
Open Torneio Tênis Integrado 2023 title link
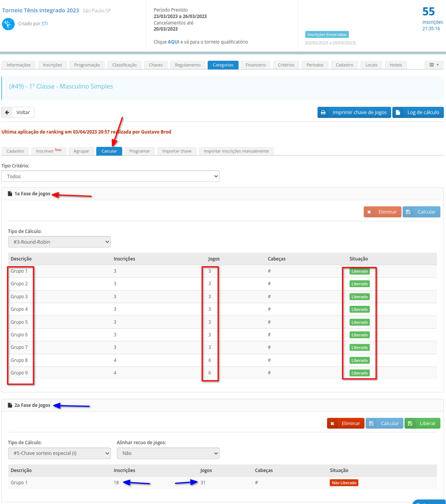pos(41,10)
